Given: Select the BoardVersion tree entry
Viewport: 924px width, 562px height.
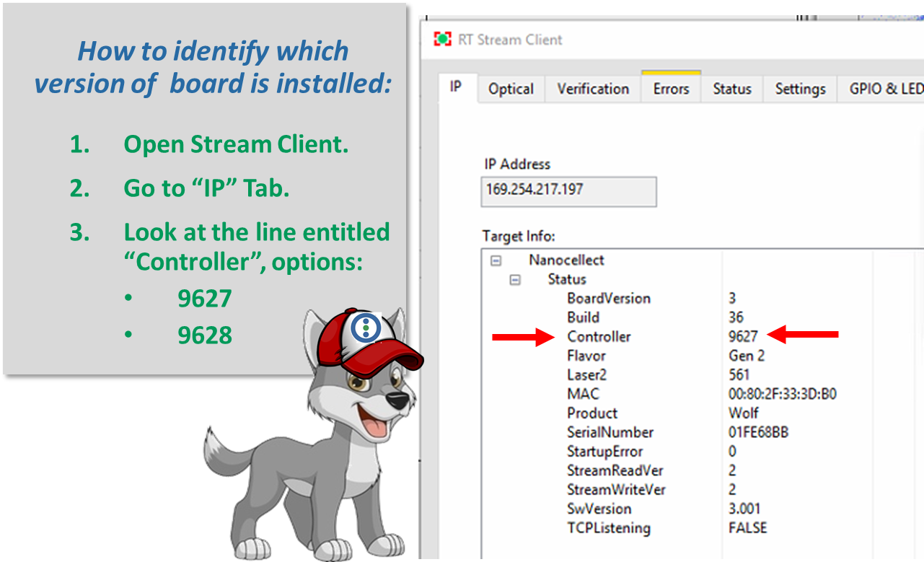Looking at the screenshot, I should (608, 299).
